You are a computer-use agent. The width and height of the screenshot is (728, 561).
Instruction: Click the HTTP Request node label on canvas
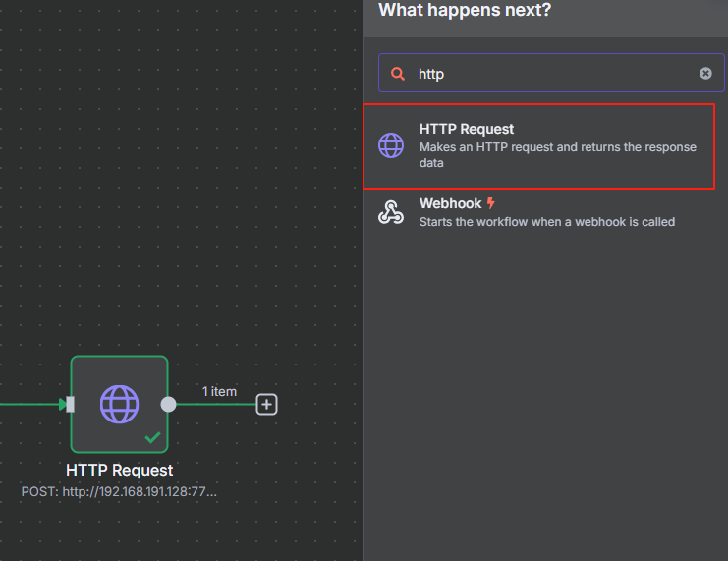coord(119,470)
